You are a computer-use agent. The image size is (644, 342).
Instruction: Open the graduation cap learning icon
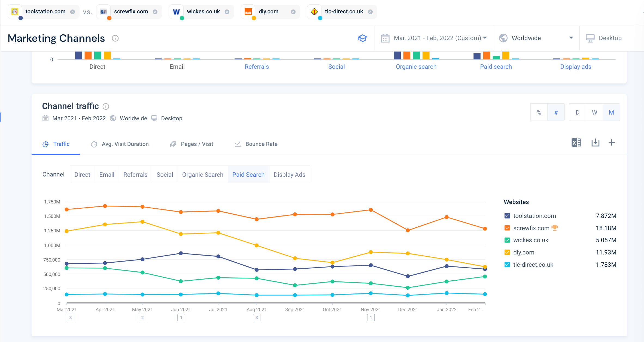click(362, 38)
